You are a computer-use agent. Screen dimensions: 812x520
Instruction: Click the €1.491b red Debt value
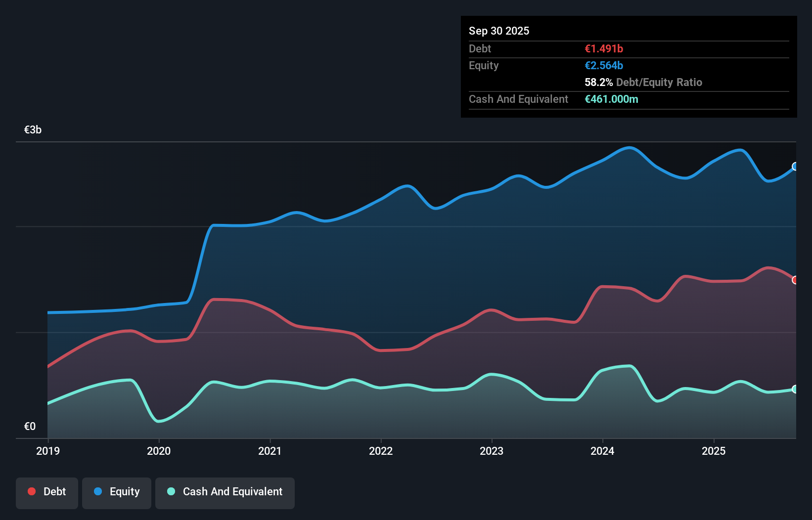click(x=604, y=48)
